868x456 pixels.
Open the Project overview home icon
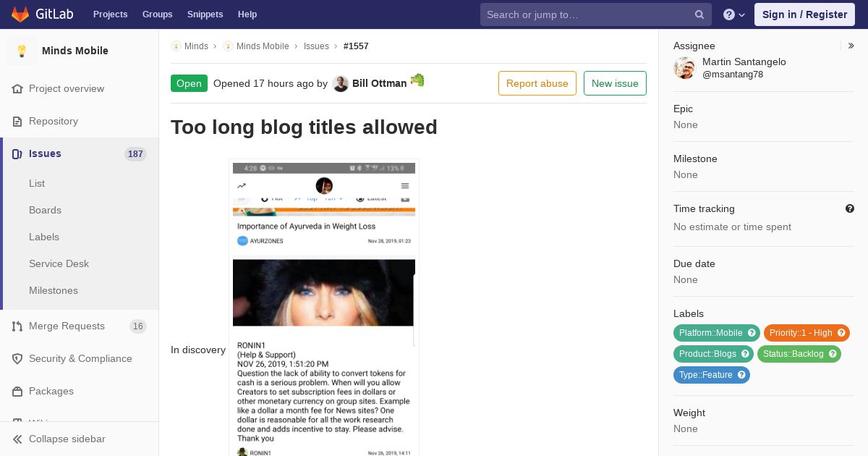17,88
